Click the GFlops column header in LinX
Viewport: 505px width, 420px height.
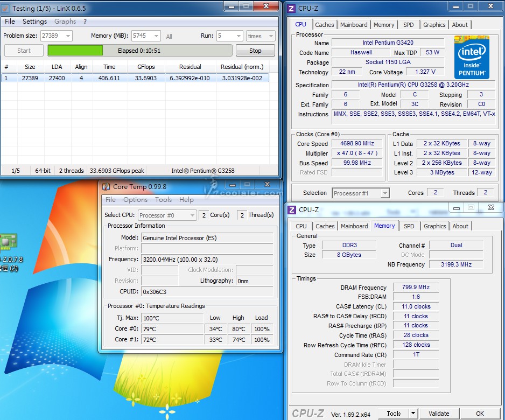[146, 67]
